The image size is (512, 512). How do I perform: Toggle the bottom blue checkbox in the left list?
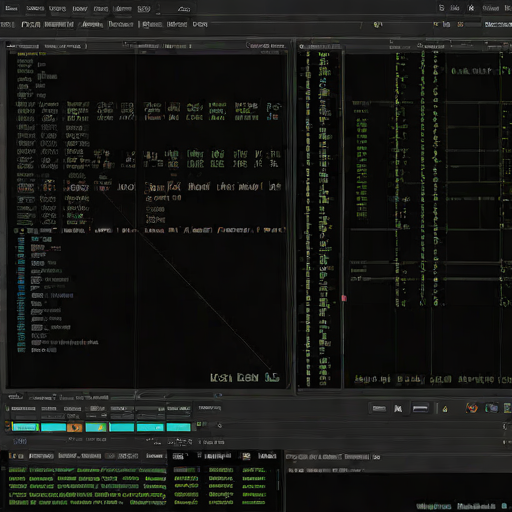21,350
